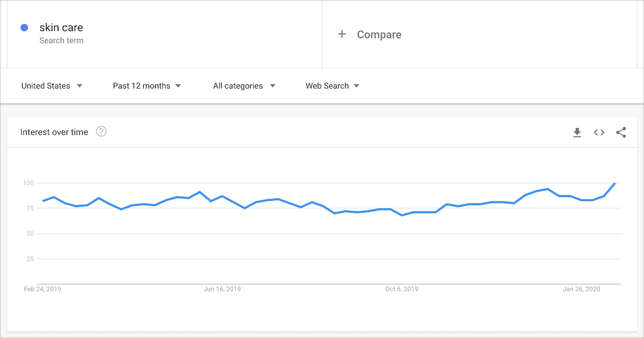This screenshot has width=644, height=338.
Task: Click the help icon next to Interest over time
Action: 101,131
